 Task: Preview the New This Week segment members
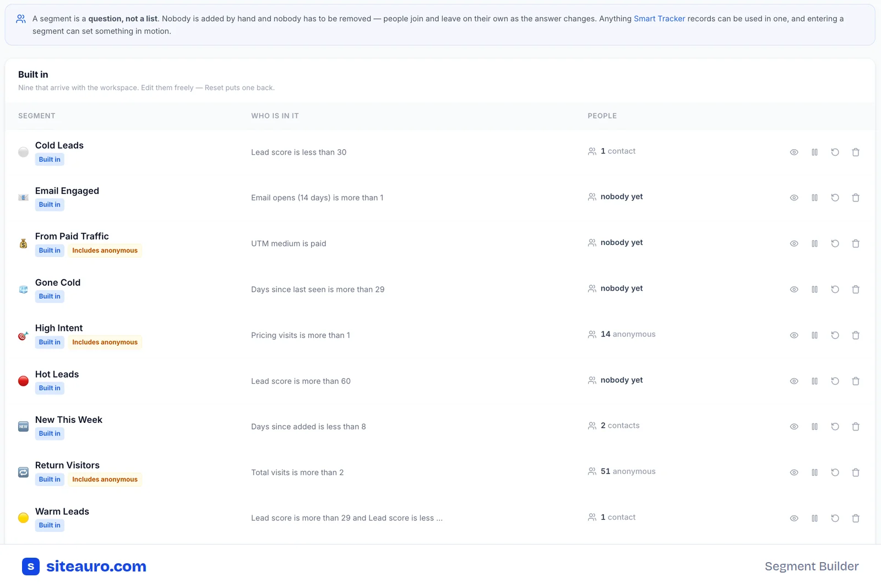(x=794, y=427)
